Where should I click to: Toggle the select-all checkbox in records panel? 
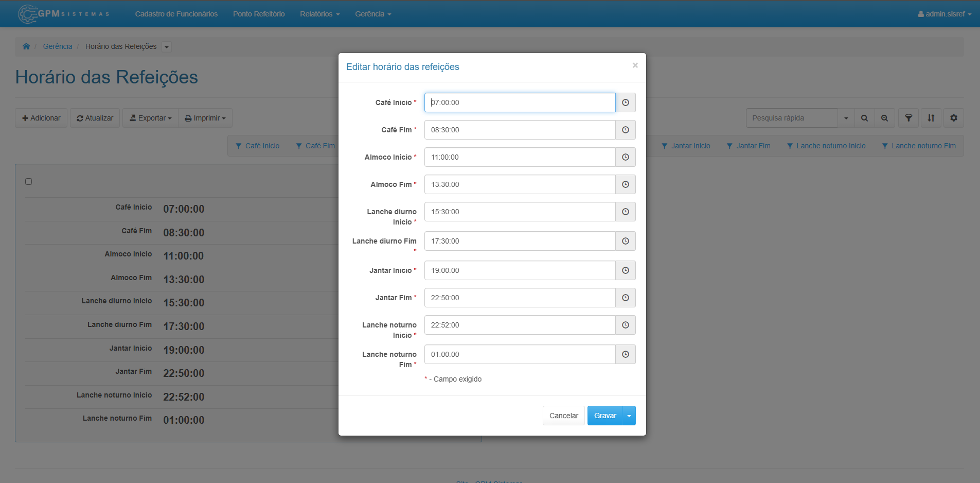(29, 181)
